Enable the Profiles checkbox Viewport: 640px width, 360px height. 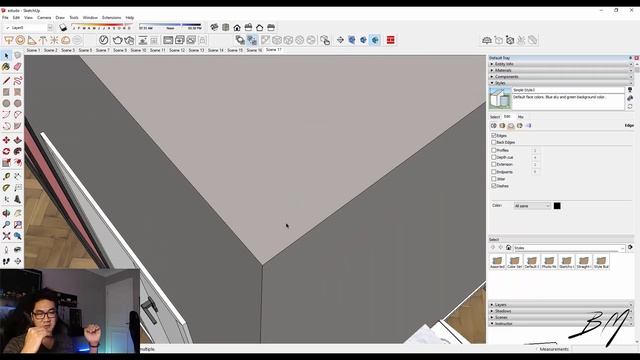(493, 151)
